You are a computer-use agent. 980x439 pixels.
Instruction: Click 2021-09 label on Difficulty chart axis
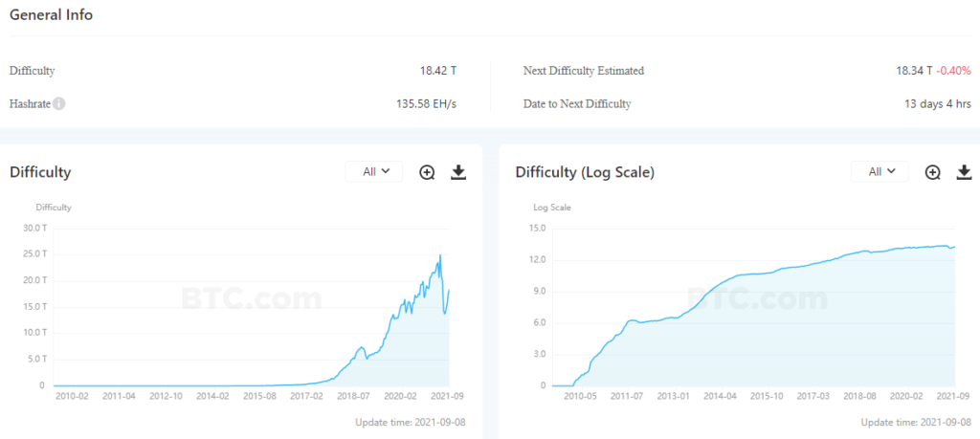pyautogui.click(x=449, y=394)
